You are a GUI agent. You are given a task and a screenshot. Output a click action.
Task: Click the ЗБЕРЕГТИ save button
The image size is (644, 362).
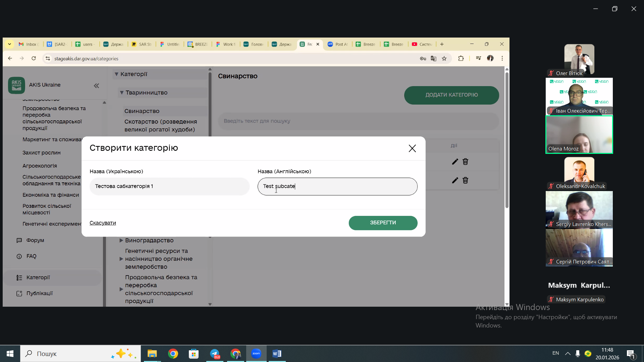point(383,223)
